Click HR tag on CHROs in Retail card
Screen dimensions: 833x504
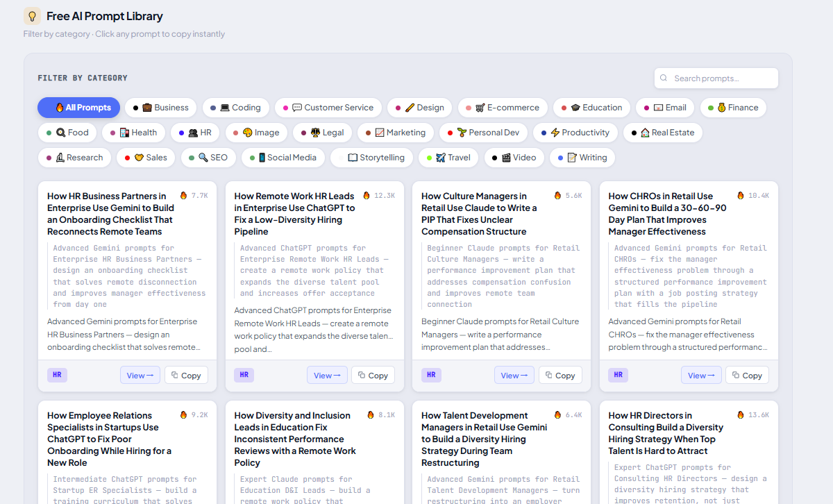(619, 375)
